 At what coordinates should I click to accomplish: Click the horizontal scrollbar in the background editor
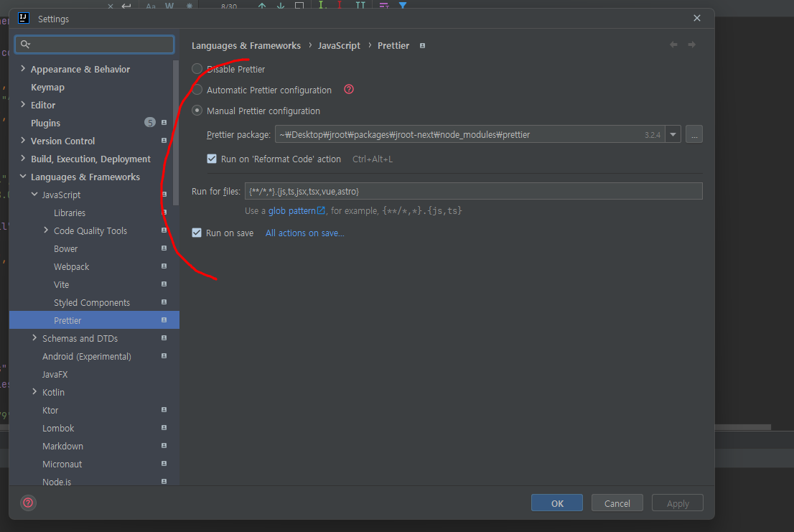pos(742,427)
